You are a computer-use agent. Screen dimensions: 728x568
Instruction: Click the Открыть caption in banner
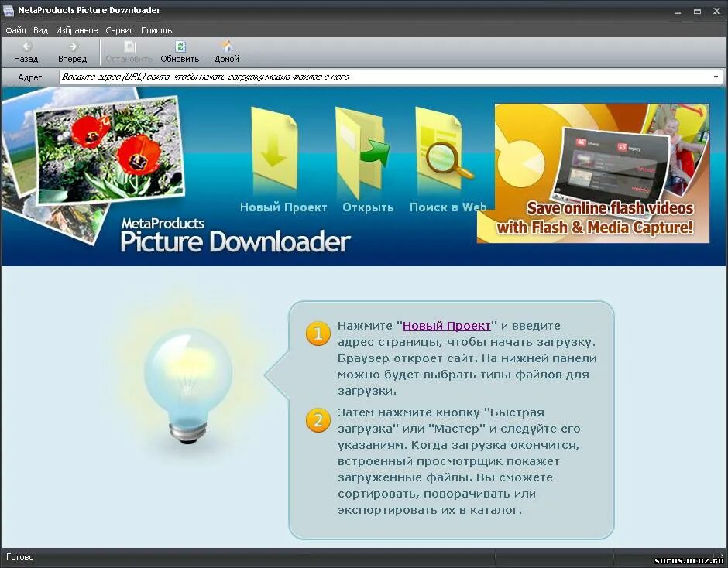click(x=368, y=207)
